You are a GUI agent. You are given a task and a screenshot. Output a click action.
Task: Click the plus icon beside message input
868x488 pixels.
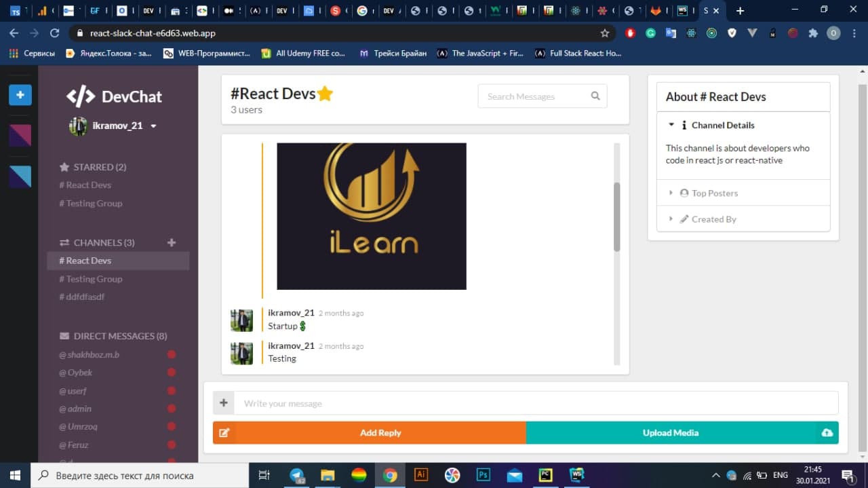[224, 403]
